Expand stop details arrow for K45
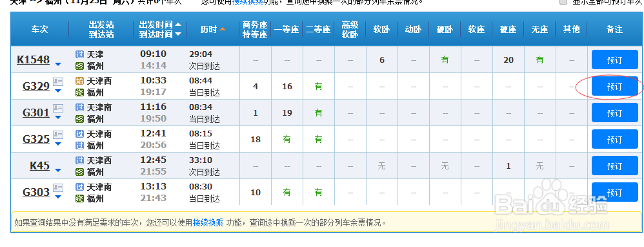644x247 pixels. tap(58, 170)
